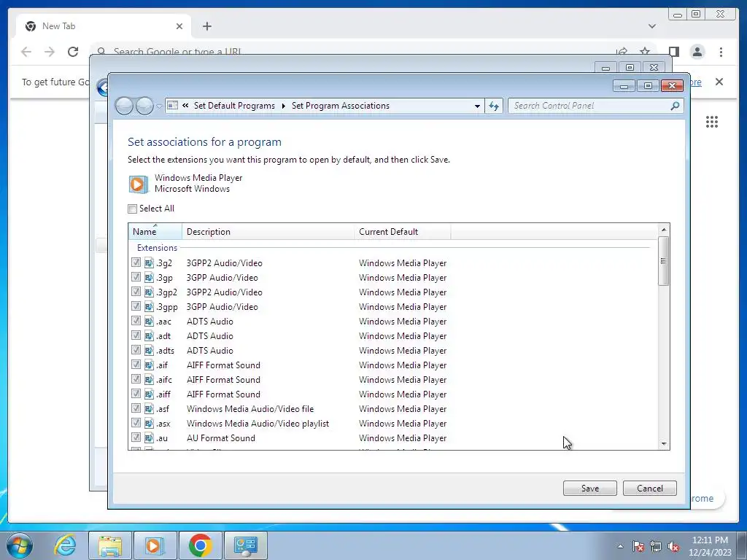Click the Action Center flag icon
Image resolution: width=747 pixels, height=560 pixels.
tap(638, 546)
